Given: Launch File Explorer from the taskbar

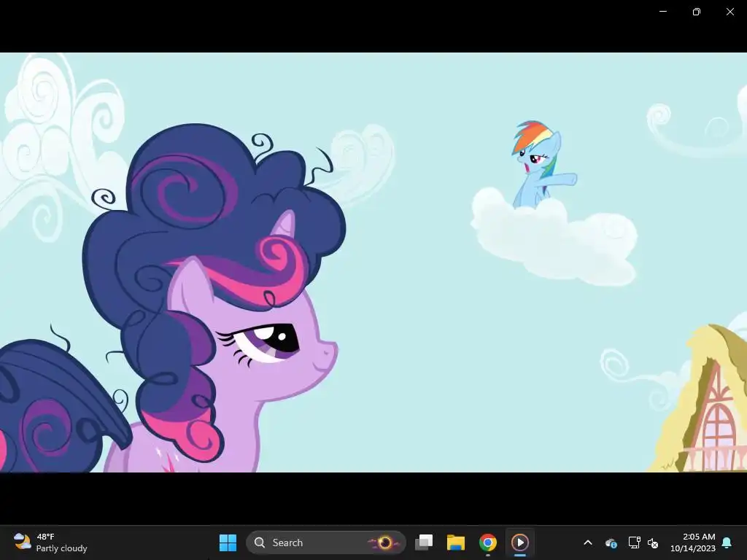Looking at the screenshot, I should [x=455, y=542].
